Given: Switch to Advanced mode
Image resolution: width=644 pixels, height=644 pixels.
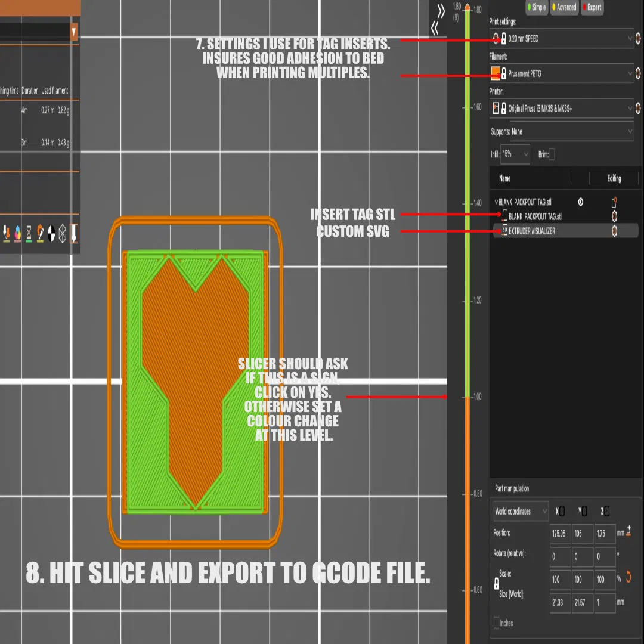Looking at the screenshot, I should coord(564,7).
